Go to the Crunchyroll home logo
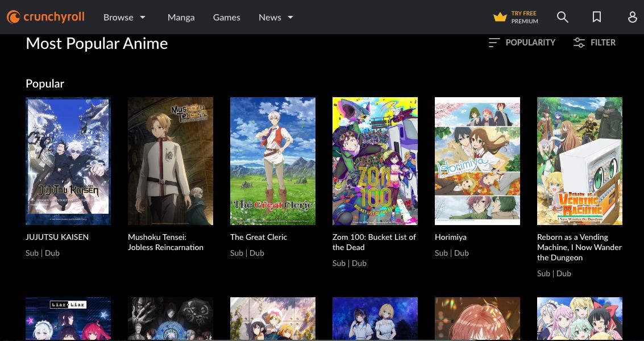The height and width of the screenshot is (341, 644). pos(45,17)
